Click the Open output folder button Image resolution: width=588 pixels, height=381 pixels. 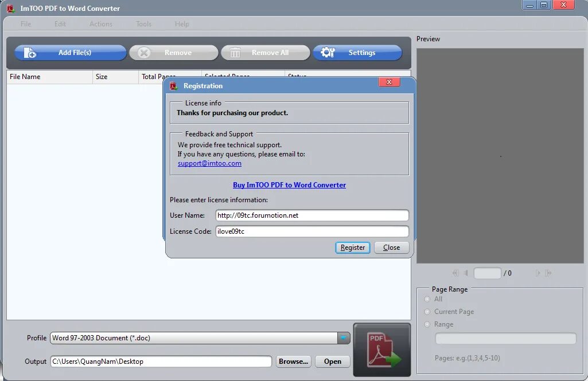[x=333, y=362]
